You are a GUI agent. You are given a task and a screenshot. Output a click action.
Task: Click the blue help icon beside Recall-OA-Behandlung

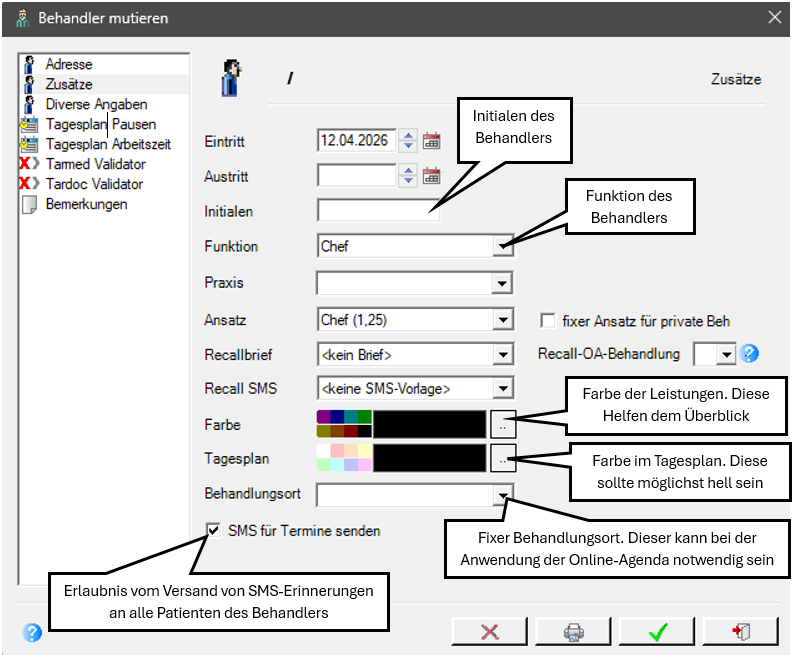(749, 353)
